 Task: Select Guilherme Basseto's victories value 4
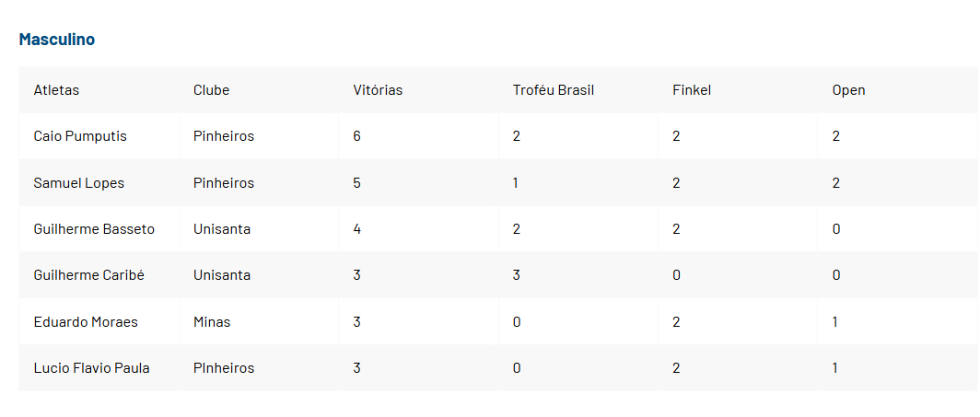356,229
